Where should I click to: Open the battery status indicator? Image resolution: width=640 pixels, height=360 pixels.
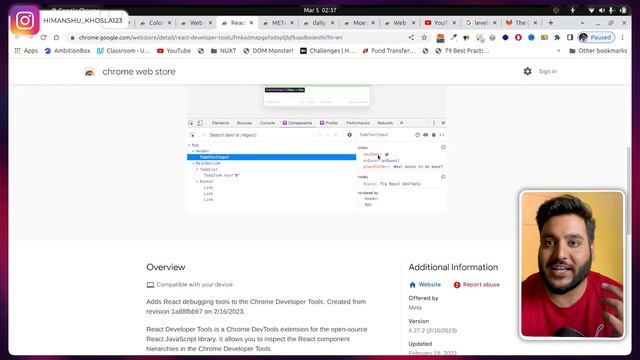[x=623, y=10]
